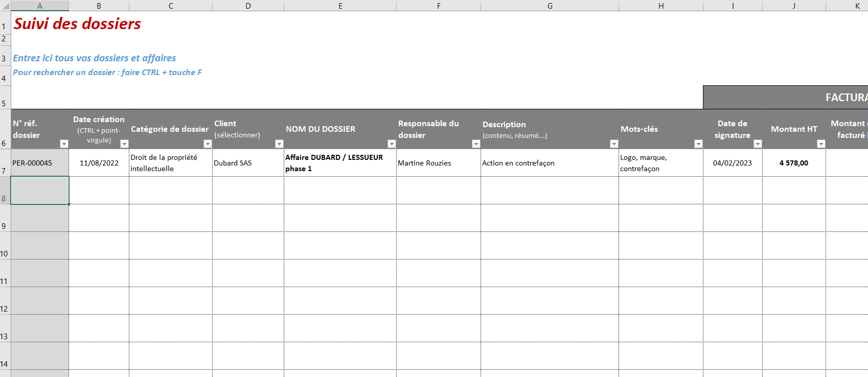
Task: Select column B header
Action: [99, 6]
